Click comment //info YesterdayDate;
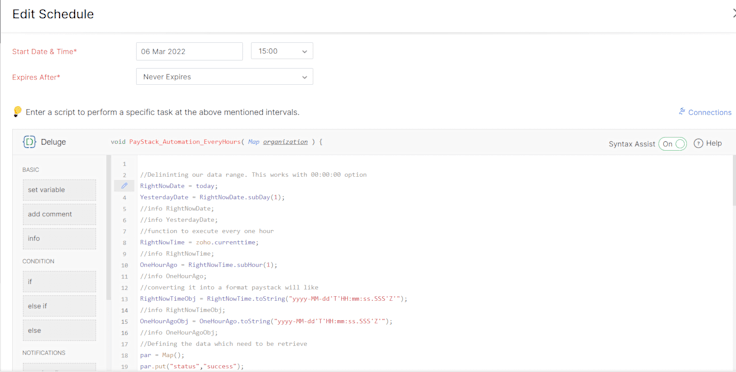736x372 pixels. 179,220
